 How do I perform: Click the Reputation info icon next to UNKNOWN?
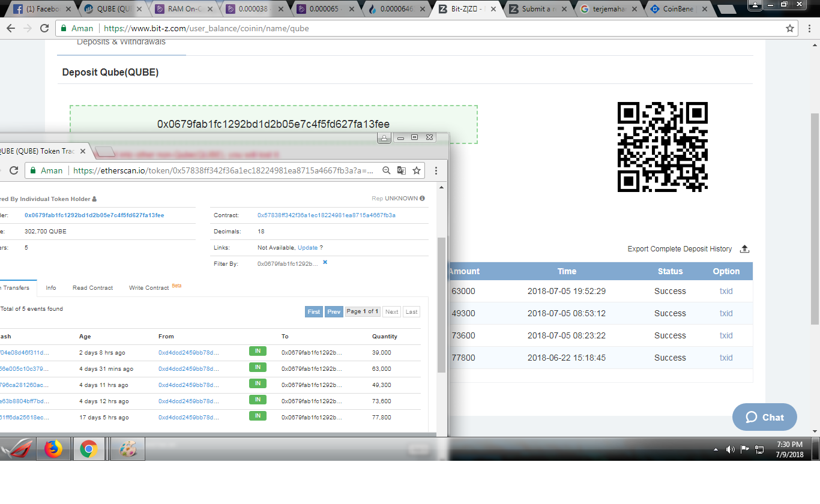coord(422,199)
